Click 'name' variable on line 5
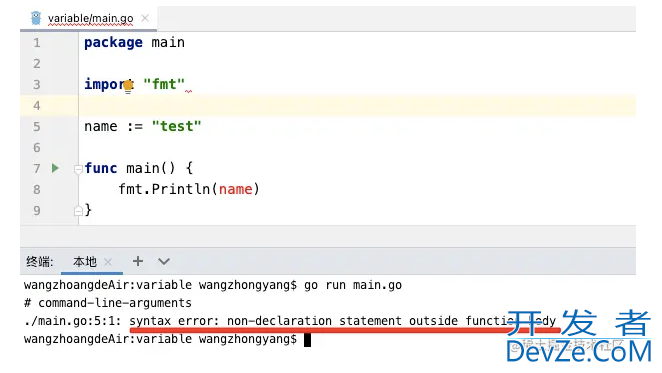 click(x=100, y=126)
